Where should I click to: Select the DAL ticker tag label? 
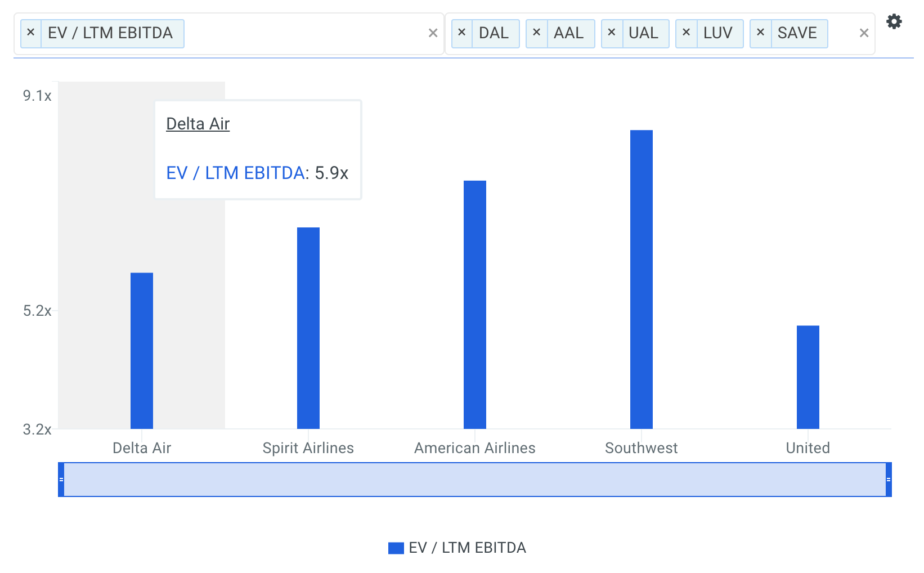[x=494, y=33]
